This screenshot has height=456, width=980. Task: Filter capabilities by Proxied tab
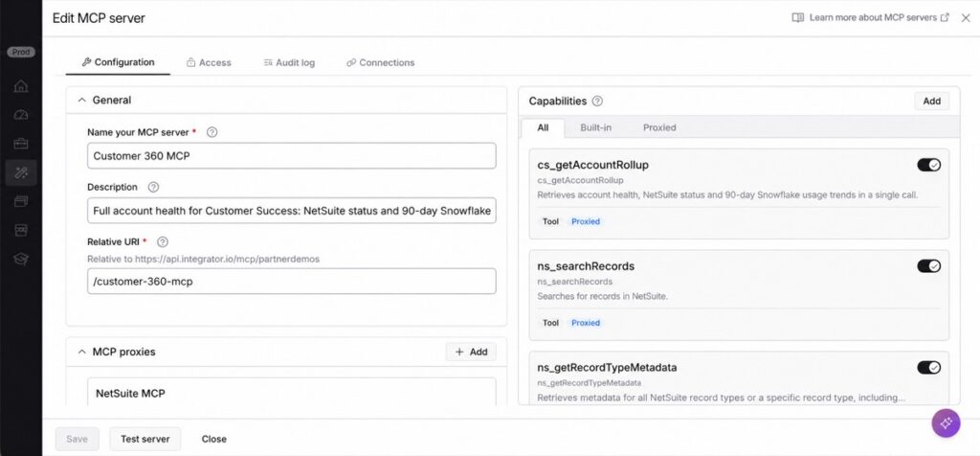pyautogui.click(x=659, y=127)
